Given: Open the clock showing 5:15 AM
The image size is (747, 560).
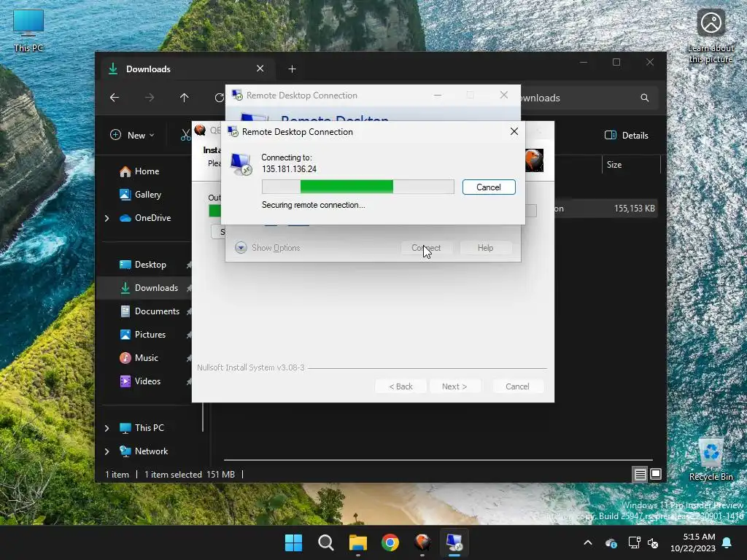Looking at the screenshot, I should [693, 542].
